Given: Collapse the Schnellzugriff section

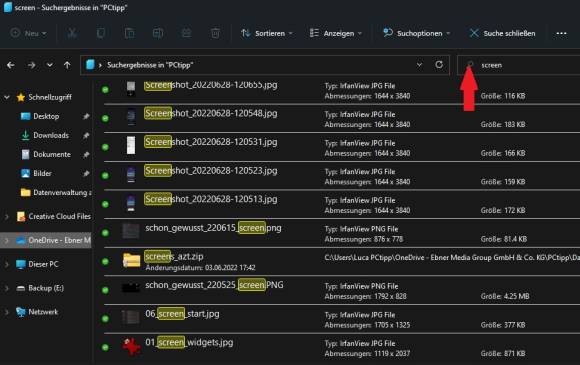Looking at the screenshot, I should [7, 97].
